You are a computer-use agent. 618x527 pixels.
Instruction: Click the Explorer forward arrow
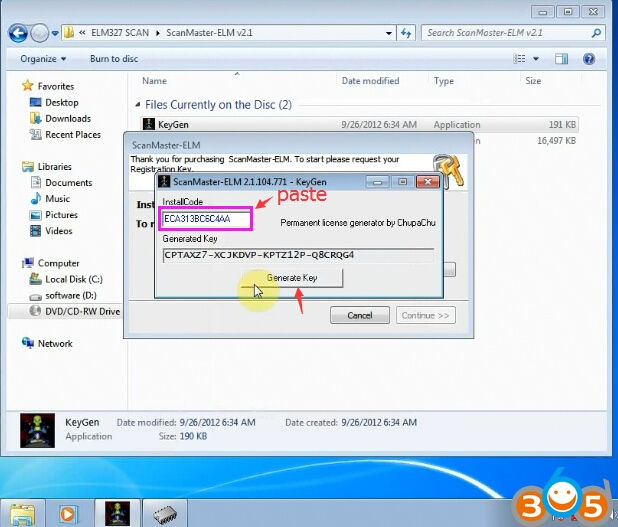(x=39, y=33)
